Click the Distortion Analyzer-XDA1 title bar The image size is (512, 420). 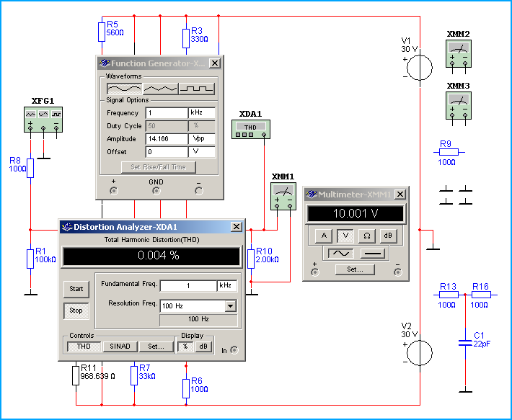click(x=151, y=227)
